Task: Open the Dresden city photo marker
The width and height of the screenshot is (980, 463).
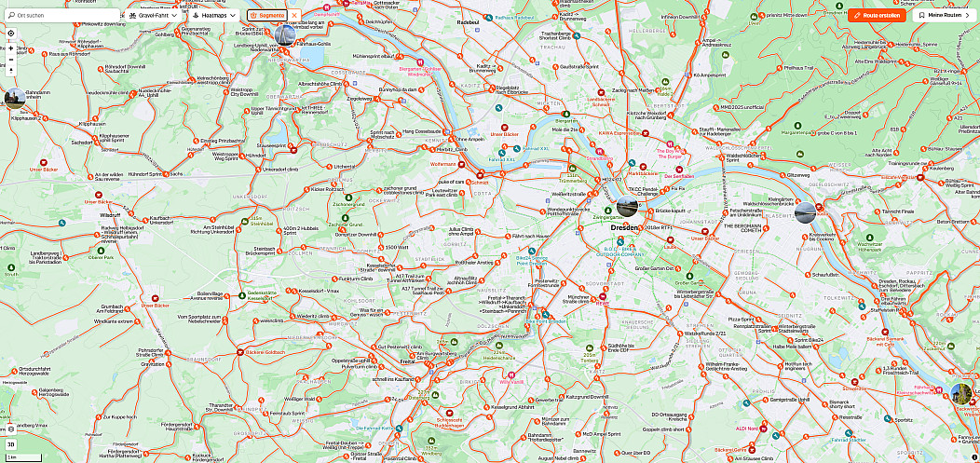Action: click(x=627, y=206)
